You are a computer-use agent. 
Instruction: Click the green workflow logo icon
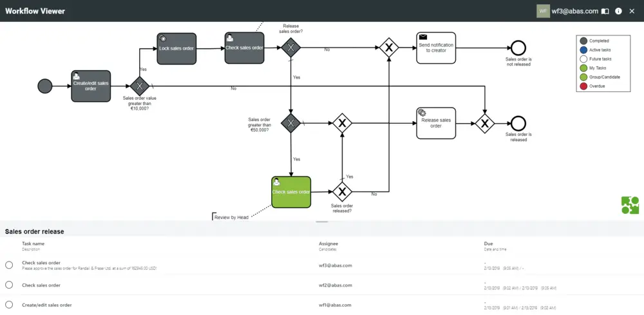click(630, 205)
